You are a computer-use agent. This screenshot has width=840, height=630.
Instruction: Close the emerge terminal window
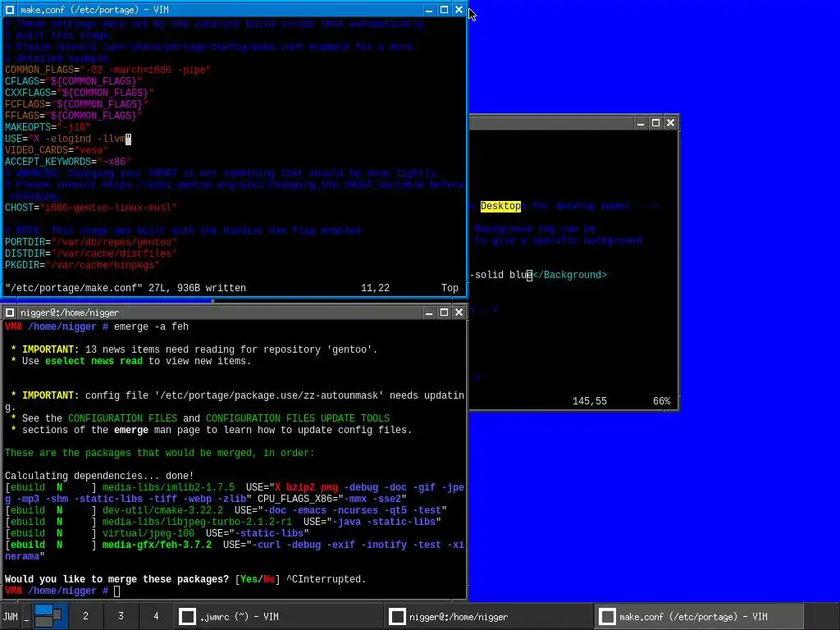459,313
